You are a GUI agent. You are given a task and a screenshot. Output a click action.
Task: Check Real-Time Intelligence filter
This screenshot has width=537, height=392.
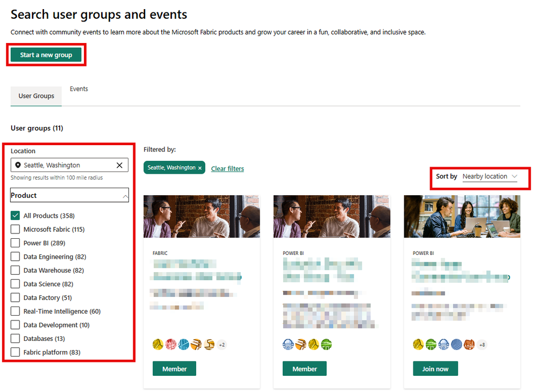coord(15,311)
